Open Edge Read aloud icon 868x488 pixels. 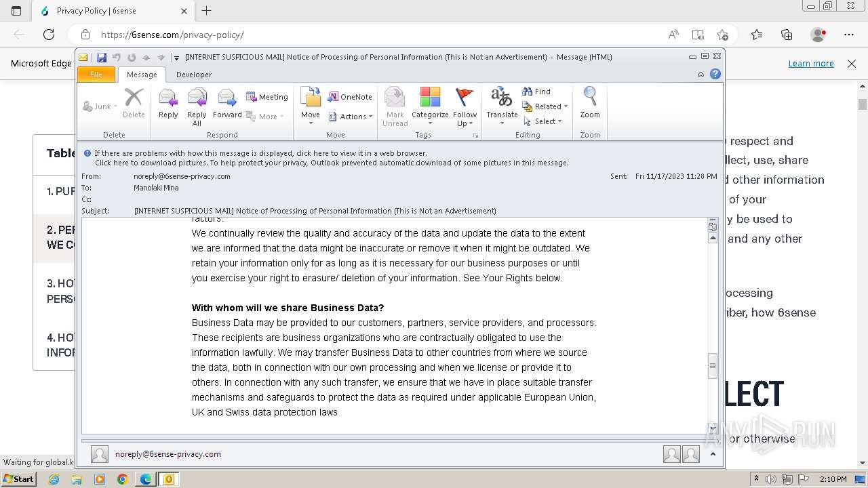[673, 35]
